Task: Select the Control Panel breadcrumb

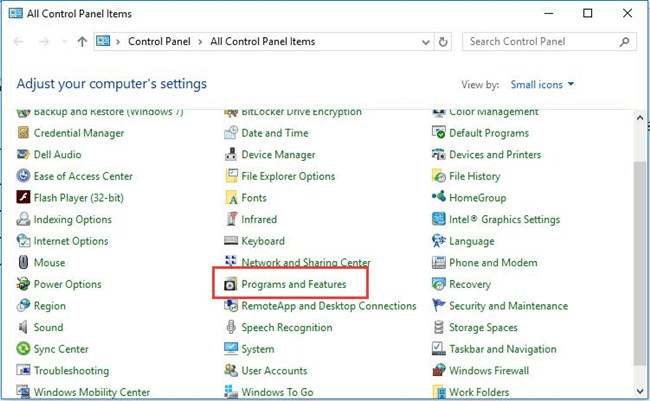Action: 159,41
